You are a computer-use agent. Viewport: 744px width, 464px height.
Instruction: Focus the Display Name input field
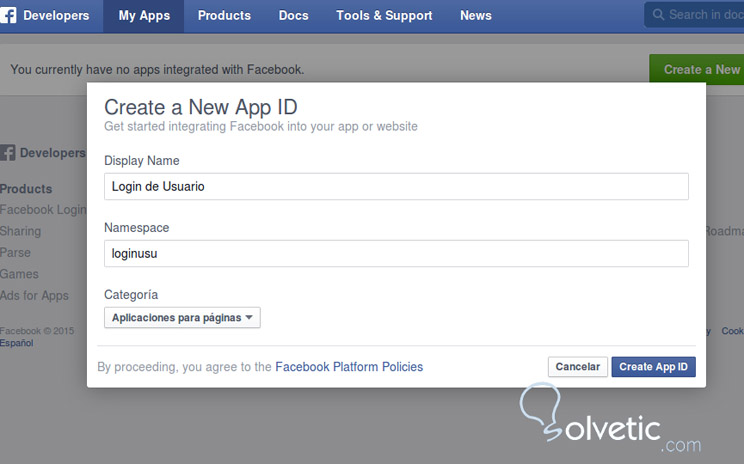(396, 186)
